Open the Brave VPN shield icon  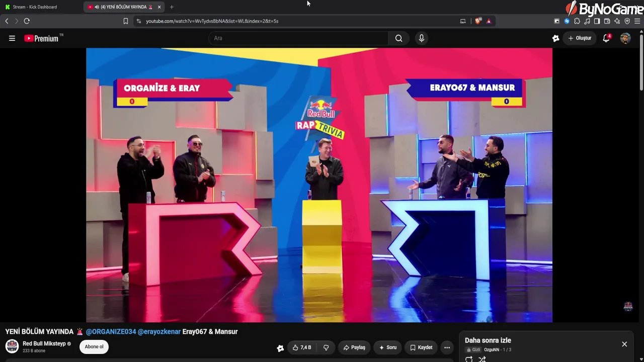click(627, 21)
